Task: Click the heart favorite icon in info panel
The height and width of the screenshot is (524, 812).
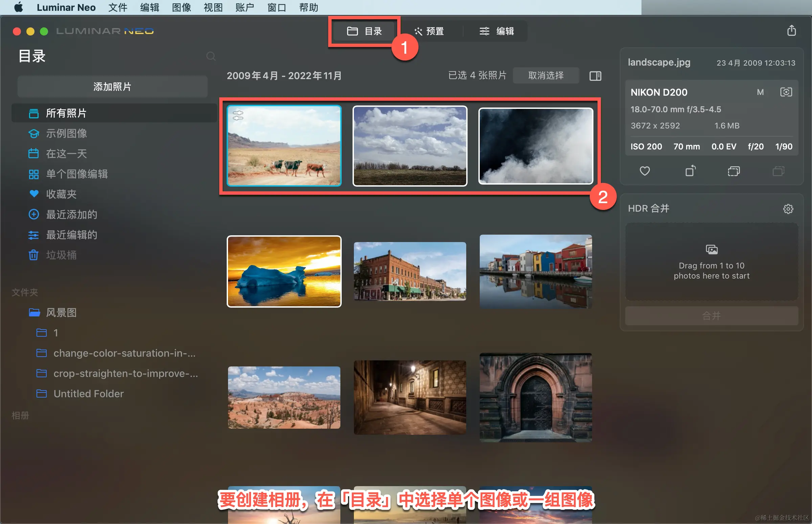Action: coord(645,171)
